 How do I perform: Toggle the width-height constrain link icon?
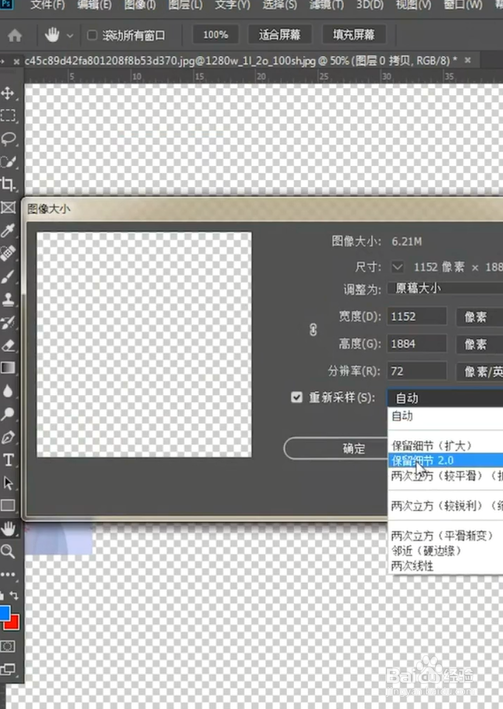313,330
